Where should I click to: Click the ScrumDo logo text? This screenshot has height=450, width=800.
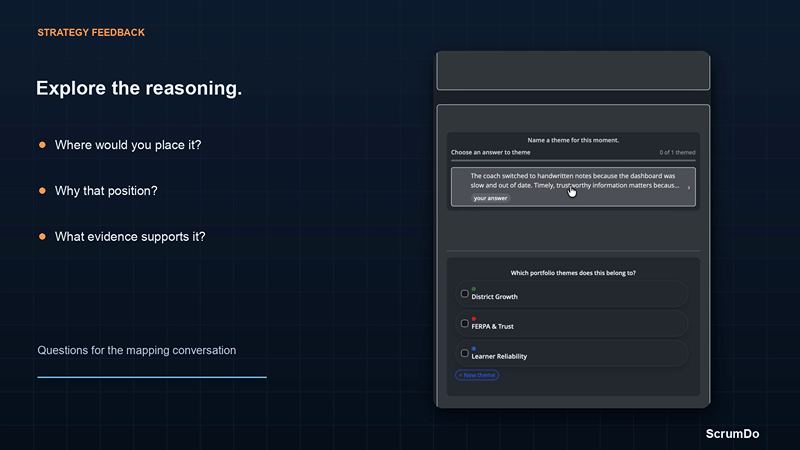click(x=732, y=434)
